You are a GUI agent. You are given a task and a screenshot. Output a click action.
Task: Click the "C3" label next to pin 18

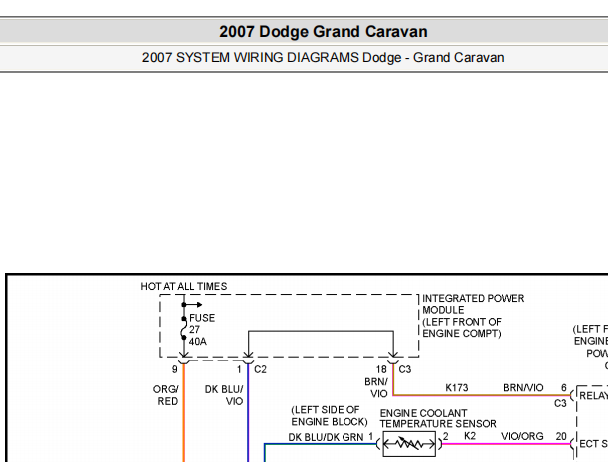(404, 369)
